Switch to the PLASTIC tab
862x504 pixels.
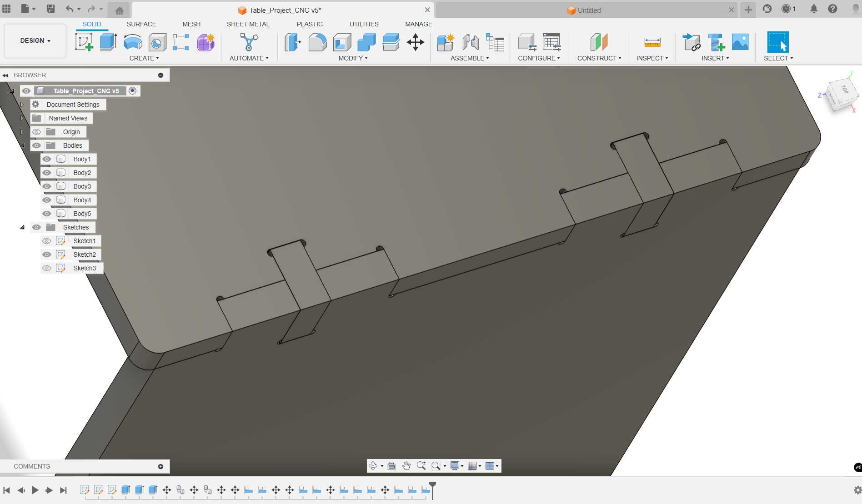coord(310,24)
